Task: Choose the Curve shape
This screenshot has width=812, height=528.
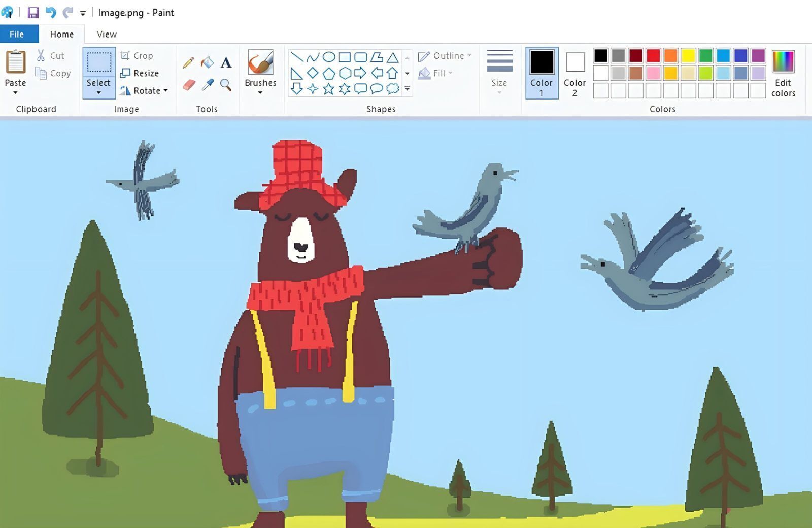Action: (x=313, y=57)
